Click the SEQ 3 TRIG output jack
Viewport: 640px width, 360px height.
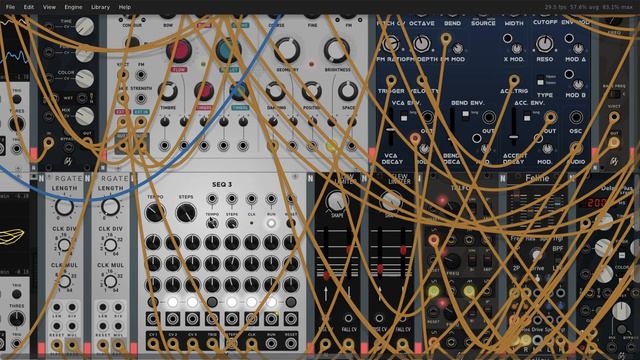tap(212, 343)
